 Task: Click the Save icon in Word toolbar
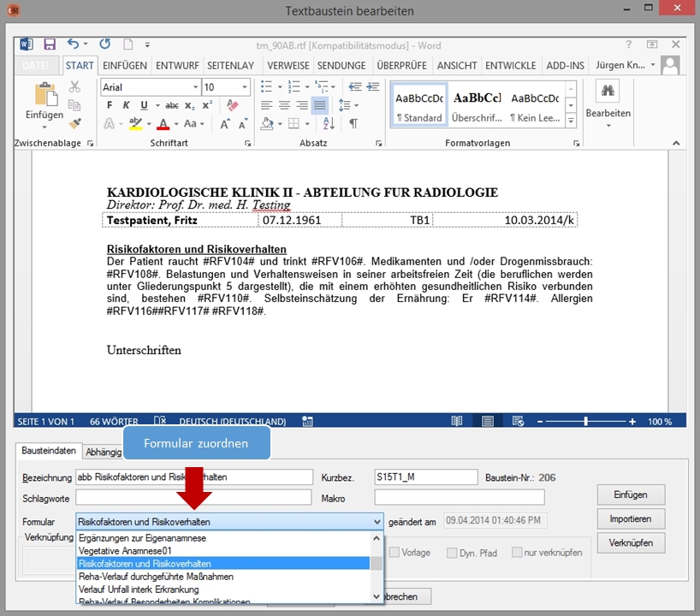49,44
